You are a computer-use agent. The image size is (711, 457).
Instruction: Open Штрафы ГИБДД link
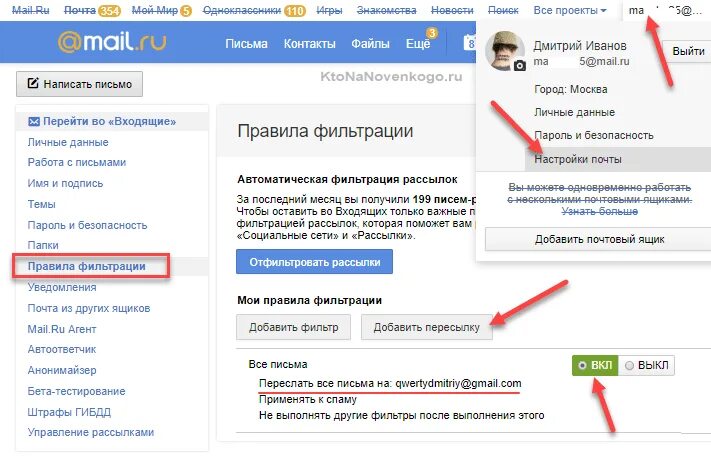point(69,412)
